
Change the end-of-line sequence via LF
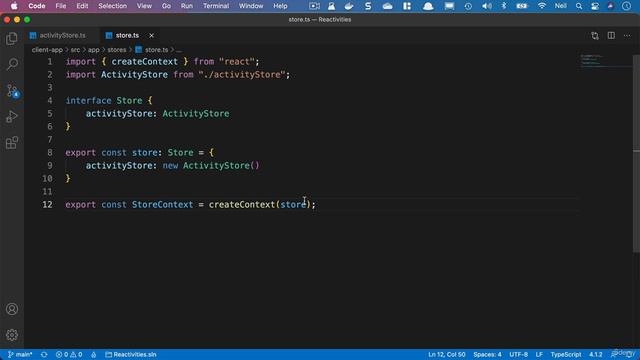pyautogui.click(x=539, y=354)
